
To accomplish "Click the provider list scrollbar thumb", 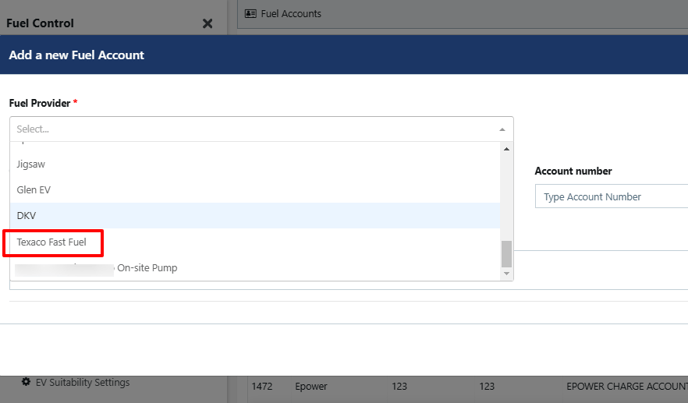I will click(506, 254).
